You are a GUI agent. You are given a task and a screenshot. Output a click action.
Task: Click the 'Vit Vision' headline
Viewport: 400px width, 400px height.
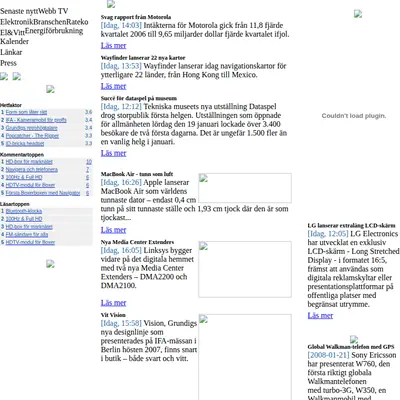pyautogui.click(x=113, y=315)
